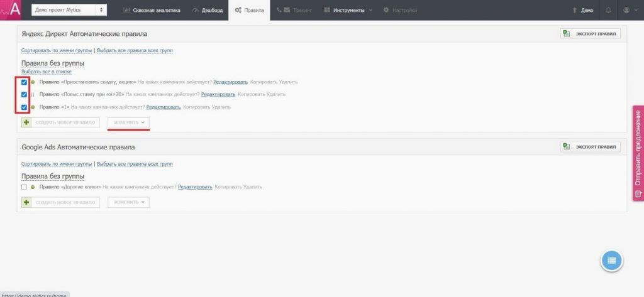
Task: Click plus icon in Яндекс Директ create-rule button
Action: tap(26, 122)
